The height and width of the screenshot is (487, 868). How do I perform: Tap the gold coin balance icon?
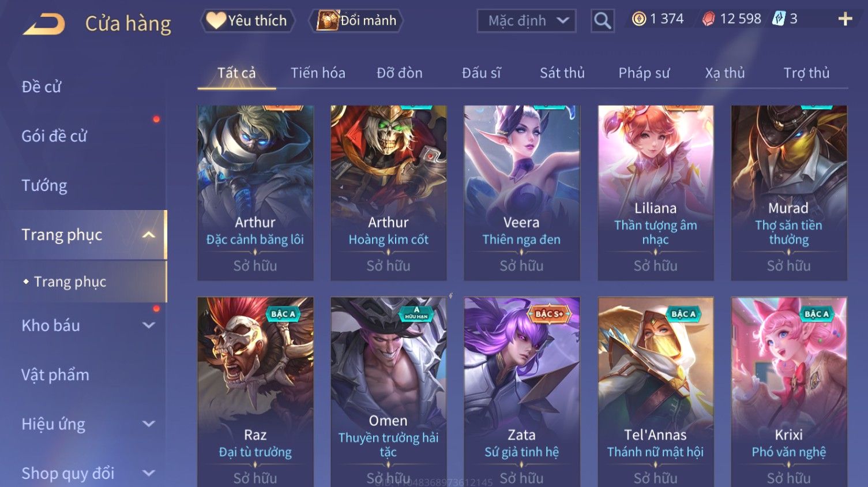(x=638, y=19)
